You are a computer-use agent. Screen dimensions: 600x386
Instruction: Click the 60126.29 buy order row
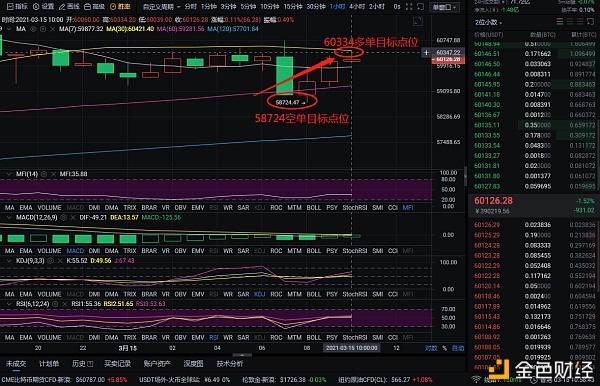[x=535, y=225]
